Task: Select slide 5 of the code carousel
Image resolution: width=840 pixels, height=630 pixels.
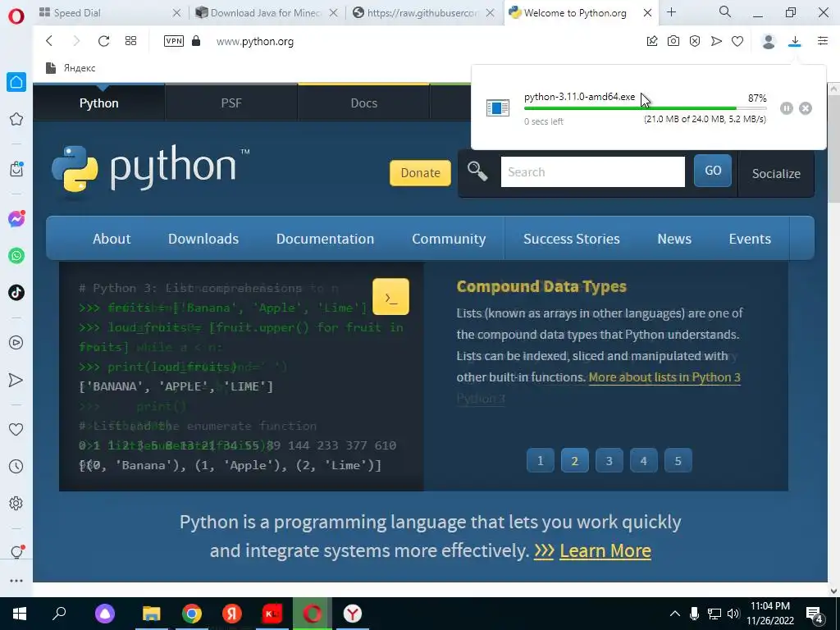Action: coord(678,461)
